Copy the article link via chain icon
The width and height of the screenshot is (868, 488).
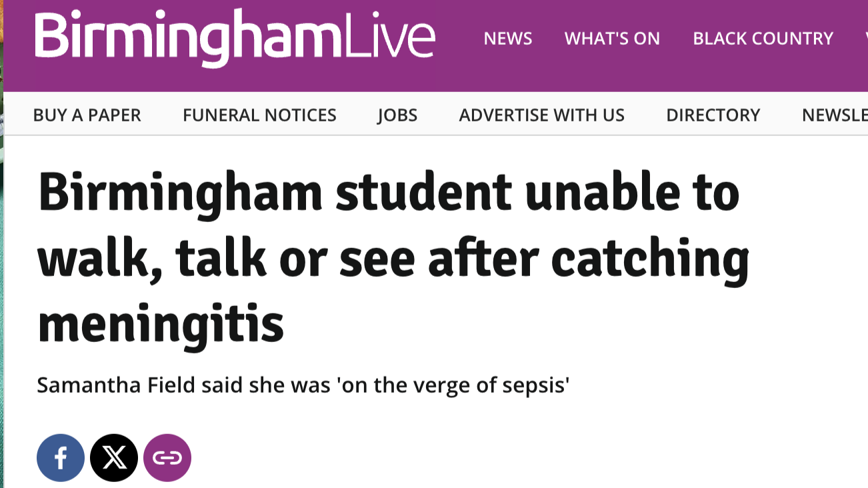(x=167, y=457)
